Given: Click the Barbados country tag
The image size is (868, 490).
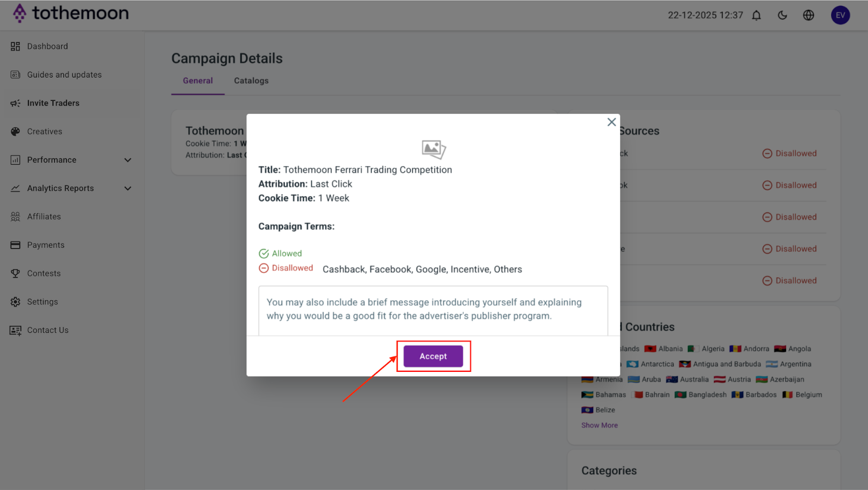Looking at the screenshot, I should (754, 395).
